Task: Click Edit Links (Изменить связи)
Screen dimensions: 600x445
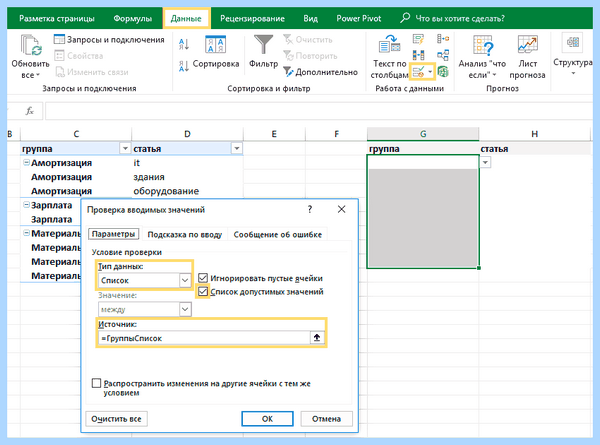Action: (x=92, y=72)
